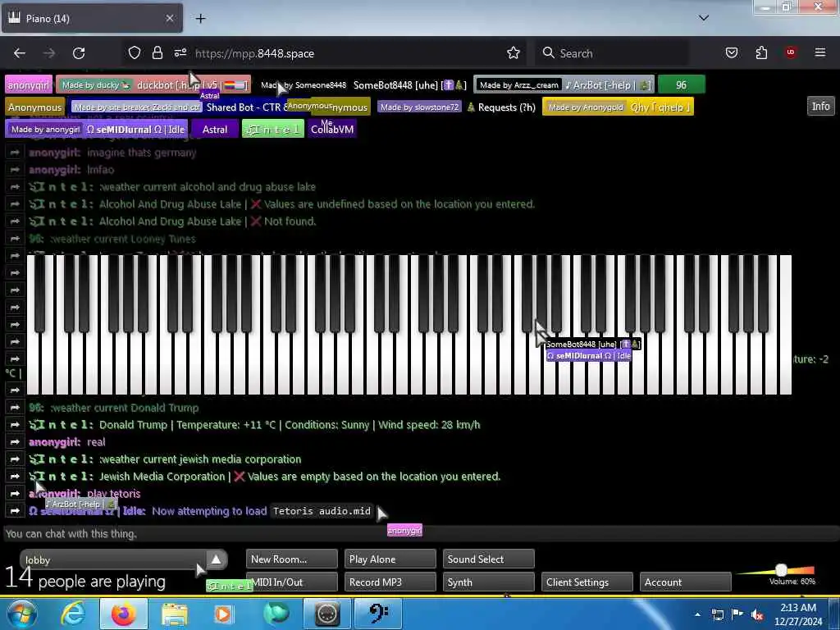Open MIDI In/Out settings
The image size is (840, 630).
292,582
